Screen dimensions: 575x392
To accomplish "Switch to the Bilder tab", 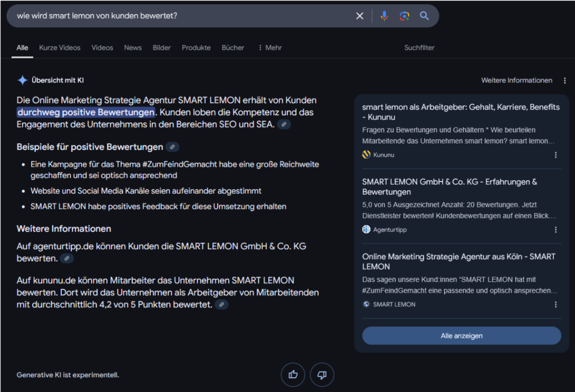I will 162,48.
